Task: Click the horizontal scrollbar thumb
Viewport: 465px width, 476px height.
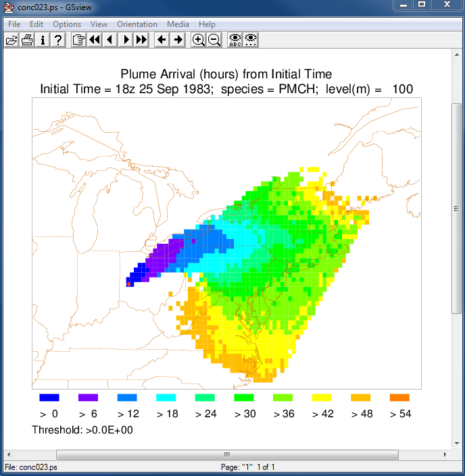Action: [226, 454]
